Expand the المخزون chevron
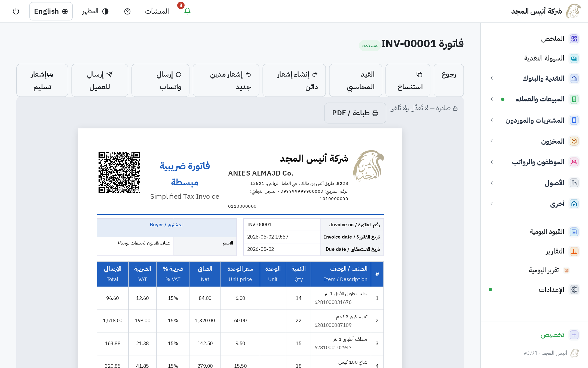The width and height of the screenshot is (588, 368). [x=492, y=141]
